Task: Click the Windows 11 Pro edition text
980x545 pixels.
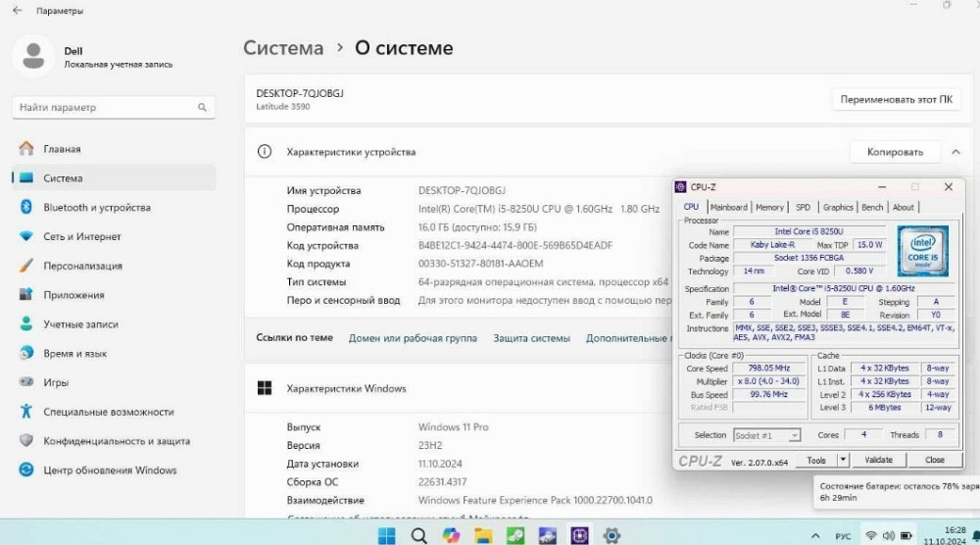Action: tap(453, 427)
